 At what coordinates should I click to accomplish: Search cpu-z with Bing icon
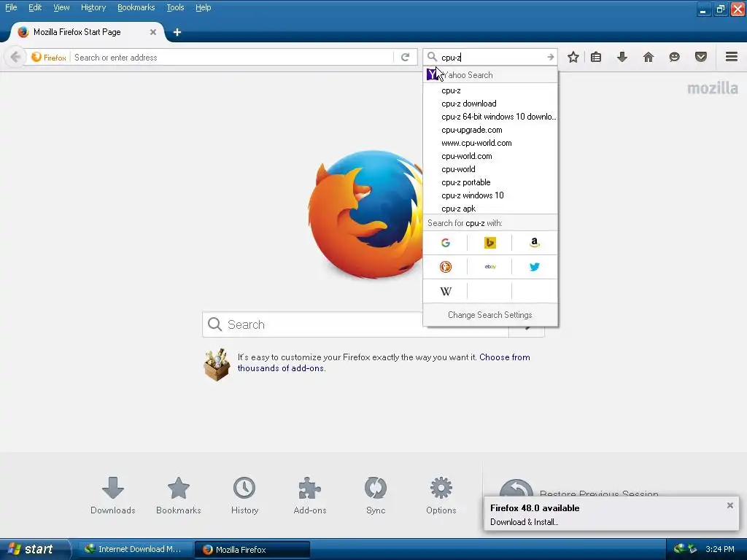pyautogui.click(x=489, y=243)
